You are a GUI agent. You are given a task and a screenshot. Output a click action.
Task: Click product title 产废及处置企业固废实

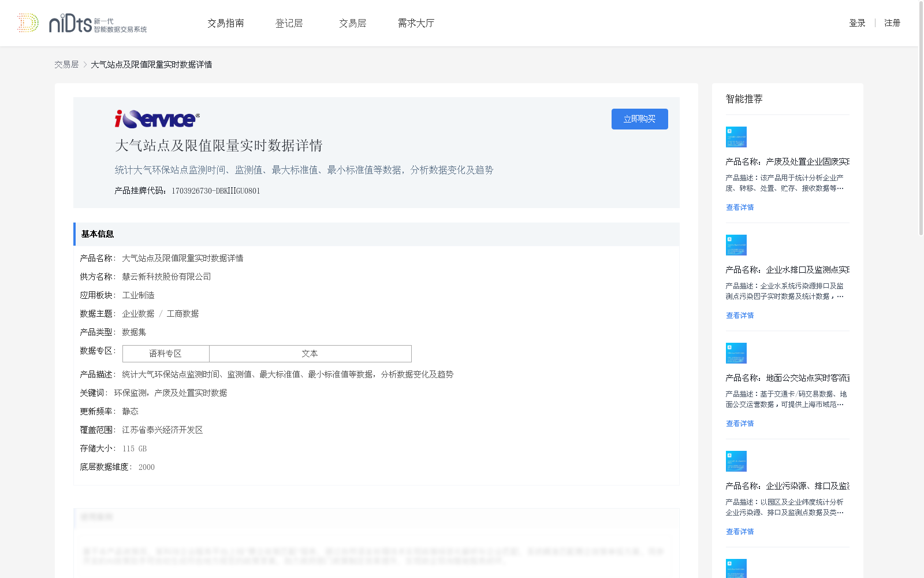coord(788,162)
